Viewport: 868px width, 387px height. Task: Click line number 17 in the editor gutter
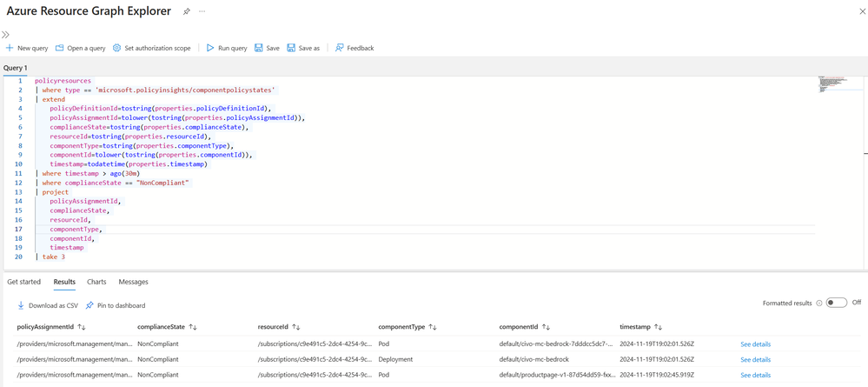click(19, 229)
